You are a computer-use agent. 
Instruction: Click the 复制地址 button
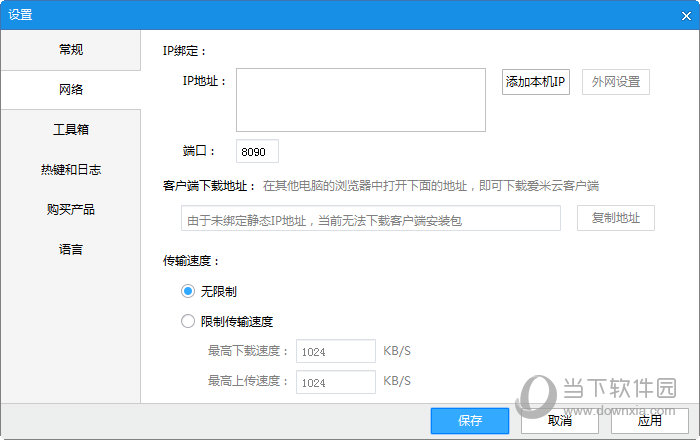click(x=616, y=218)
